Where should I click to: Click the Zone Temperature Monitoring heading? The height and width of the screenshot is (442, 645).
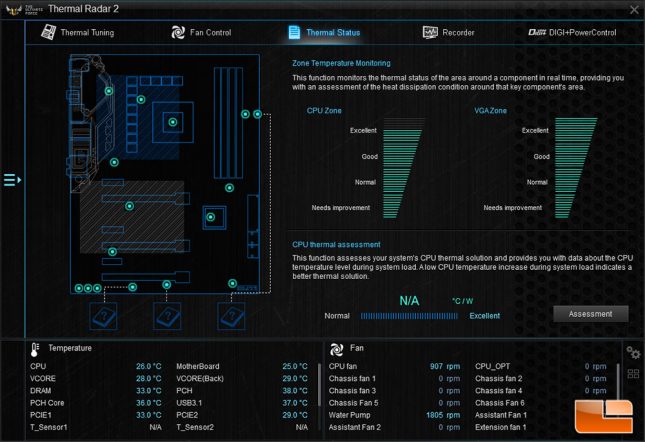(341, 63)
